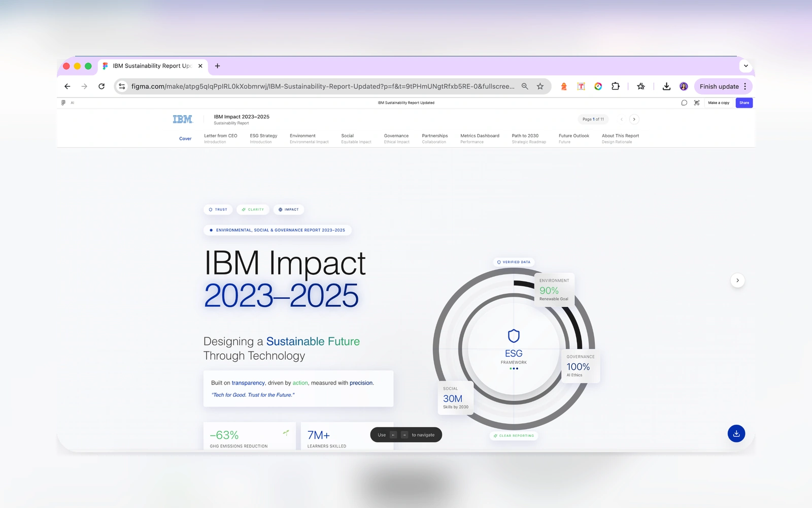Open the ESG Strategy section
This screenshot has width=812, height=508.
pyautogui.click(x=263, y=139)
